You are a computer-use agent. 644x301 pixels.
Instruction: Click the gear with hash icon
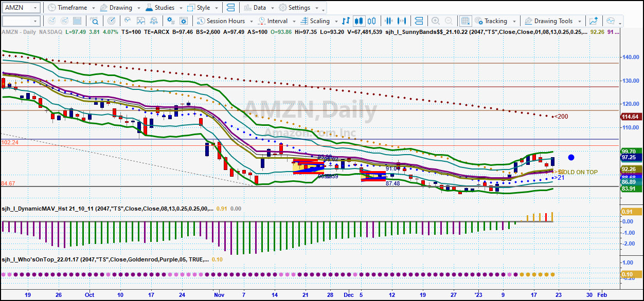pos(171,21)
